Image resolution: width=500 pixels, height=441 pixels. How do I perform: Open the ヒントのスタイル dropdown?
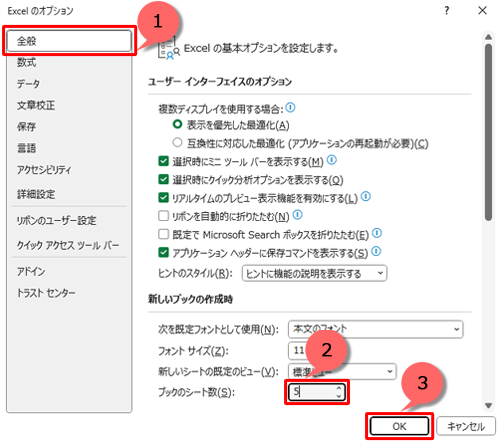tap(314, 273)
